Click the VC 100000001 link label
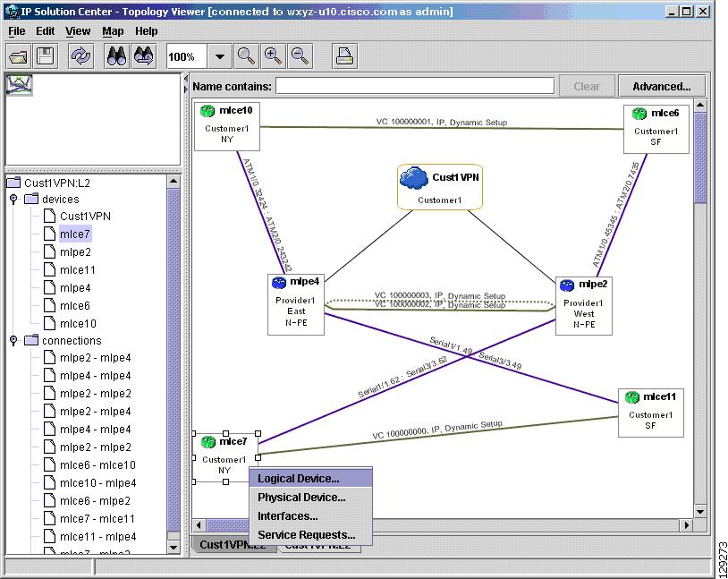 click(441, 123)
